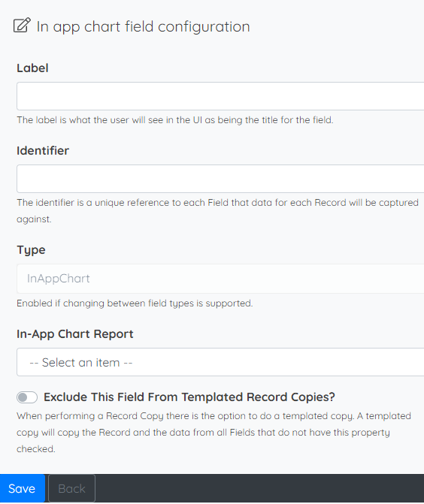This screenshot has width=424, height=504.
Task: Go back using the Back button
Action: [x=71, y=488]
